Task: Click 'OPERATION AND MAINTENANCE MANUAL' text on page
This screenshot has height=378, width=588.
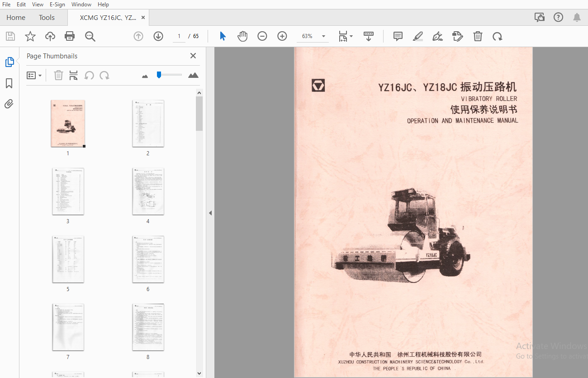Action: (x=462, y=121)
